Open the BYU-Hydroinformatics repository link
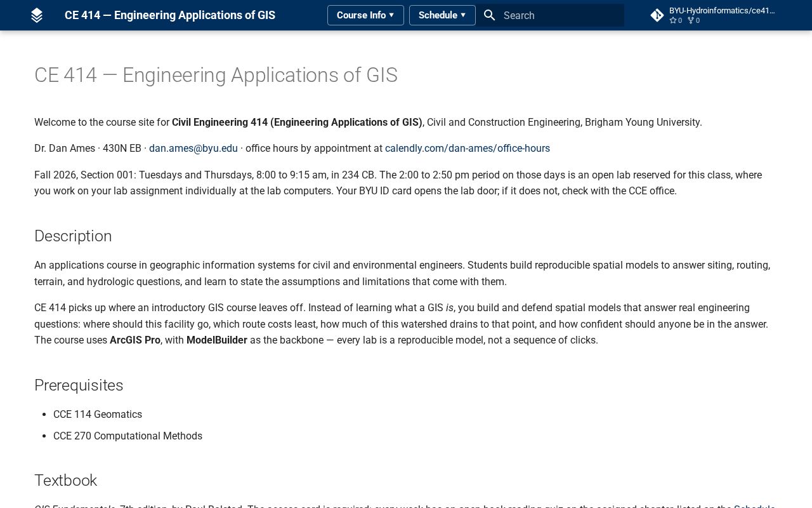Image resolution: width=812 pixels, height=508 pixels. pyautogui.click(x=713, y=15)
